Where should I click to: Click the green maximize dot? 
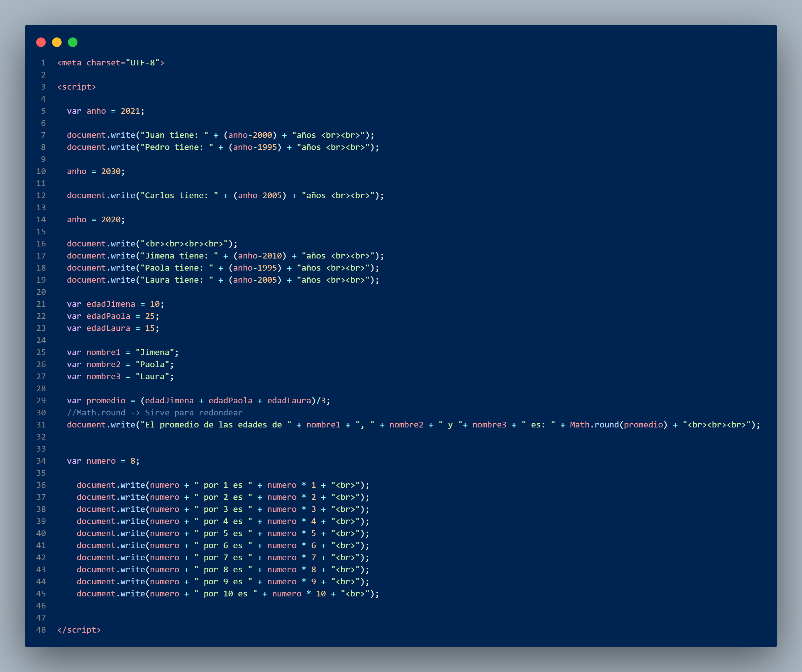pos(73,42)
